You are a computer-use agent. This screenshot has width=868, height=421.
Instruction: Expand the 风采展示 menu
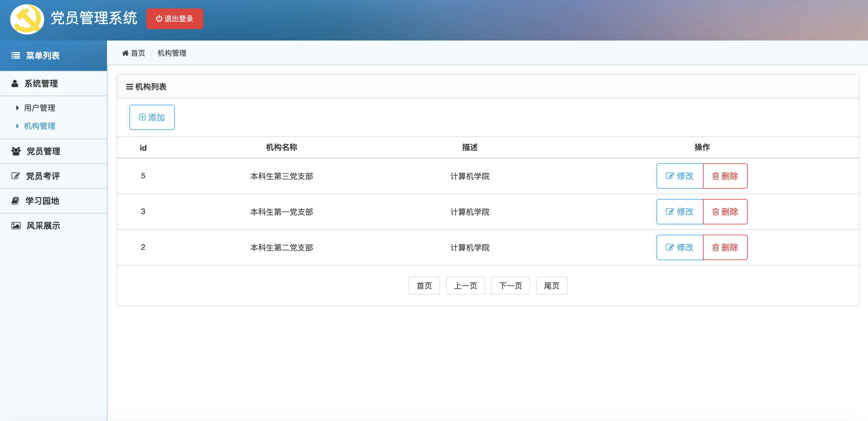pyautogui.click(x=53, y=226)
